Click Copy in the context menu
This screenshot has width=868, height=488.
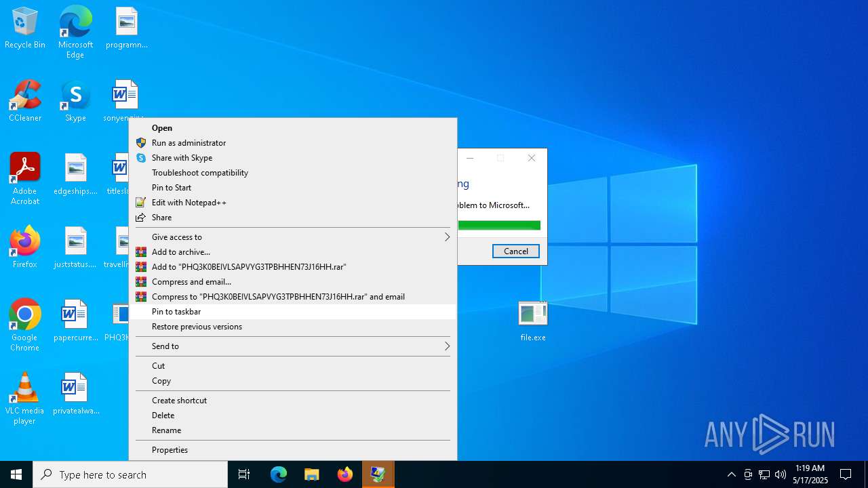292,381
